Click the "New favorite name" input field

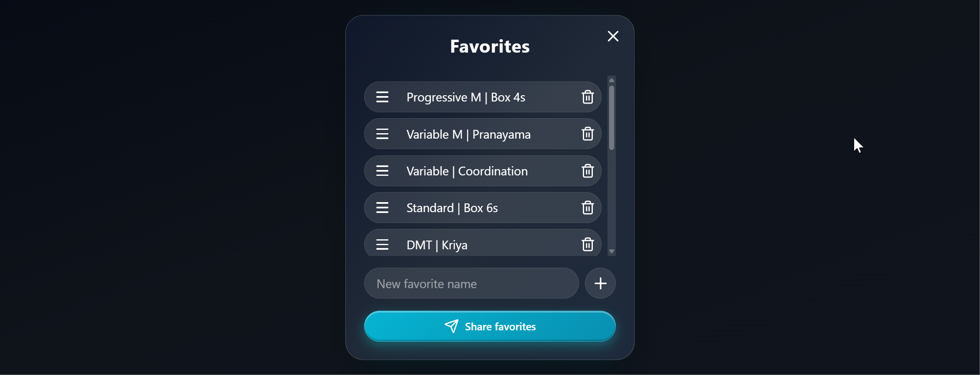click(x=471, y=283)
